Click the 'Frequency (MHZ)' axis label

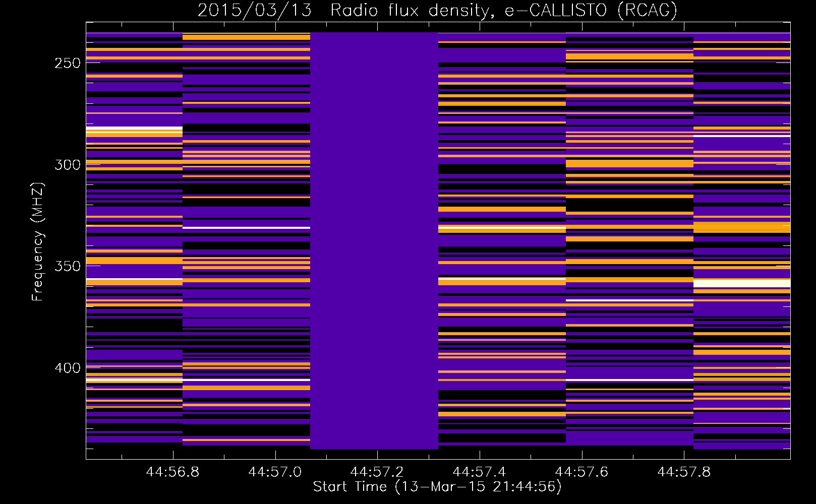37,241
